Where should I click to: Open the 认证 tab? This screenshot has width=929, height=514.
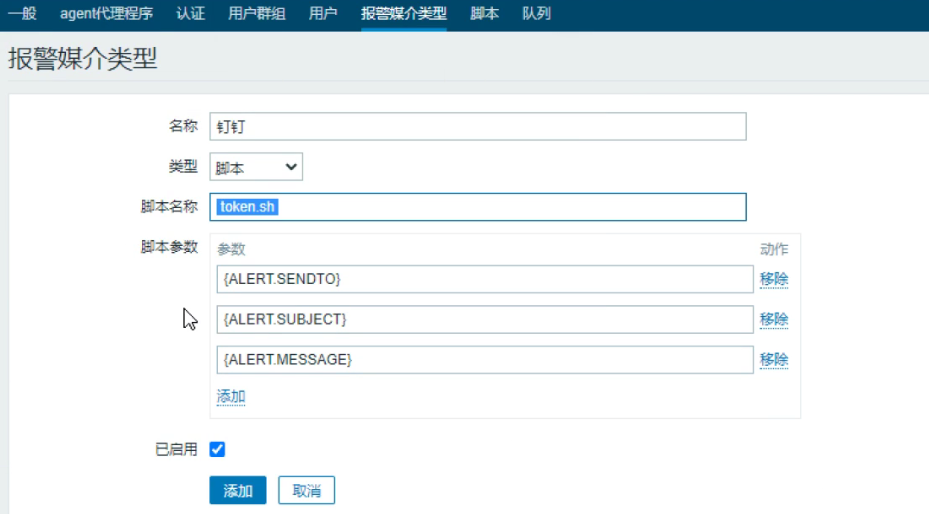pos(191,14)
